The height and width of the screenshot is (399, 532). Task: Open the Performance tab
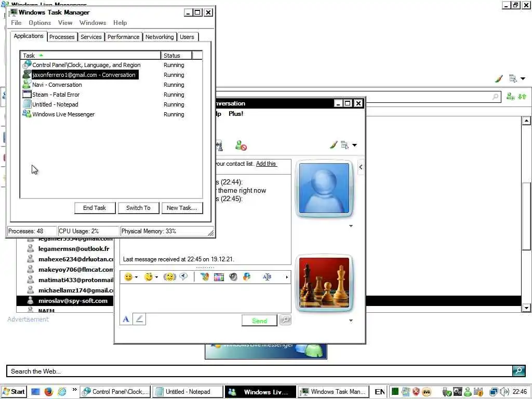click(x=123, y=37)
